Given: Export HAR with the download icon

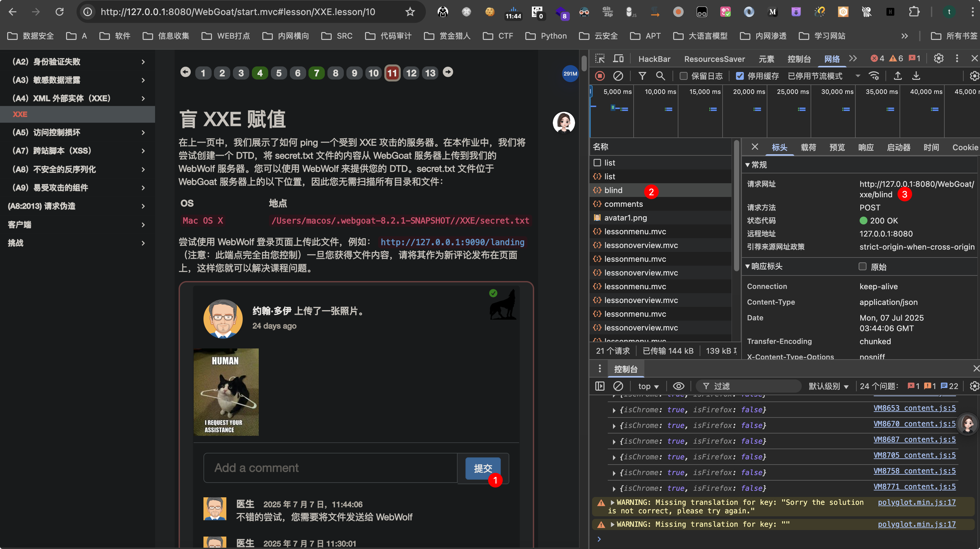Looking at the screenshot, I should [x=916, y=76].
